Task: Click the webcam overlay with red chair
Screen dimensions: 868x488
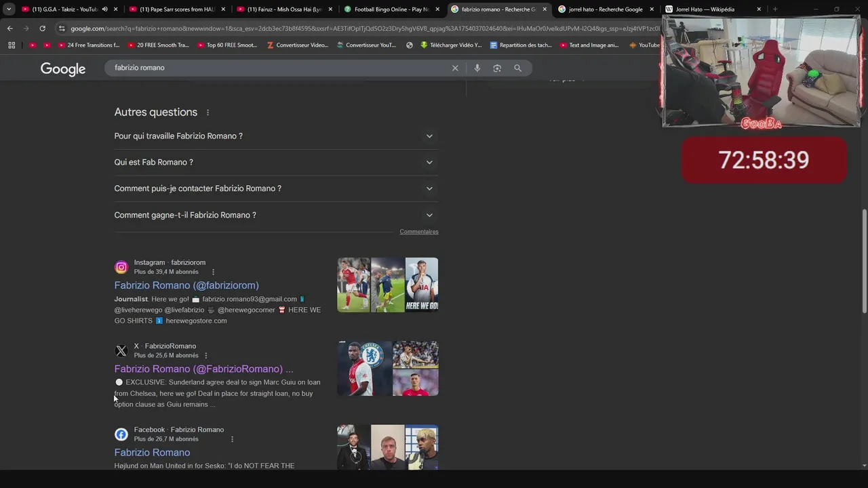Action: point(761,72)
